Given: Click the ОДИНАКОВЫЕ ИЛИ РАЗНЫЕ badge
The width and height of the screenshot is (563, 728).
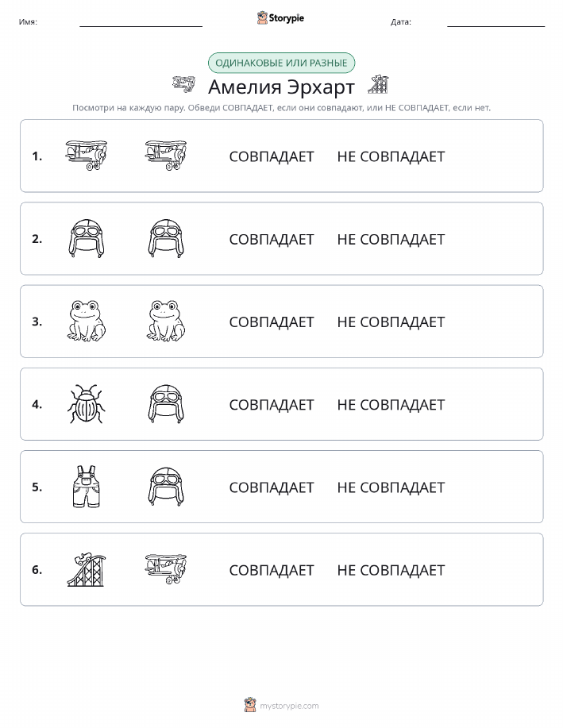Looking at the screenshot, I should 281,63.
